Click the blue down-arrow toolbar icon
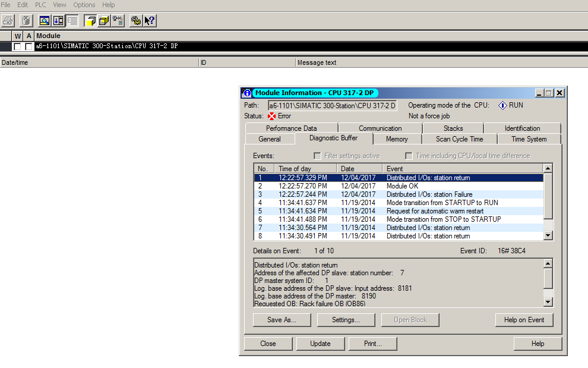The image size is (588, 368). point(58,21)
